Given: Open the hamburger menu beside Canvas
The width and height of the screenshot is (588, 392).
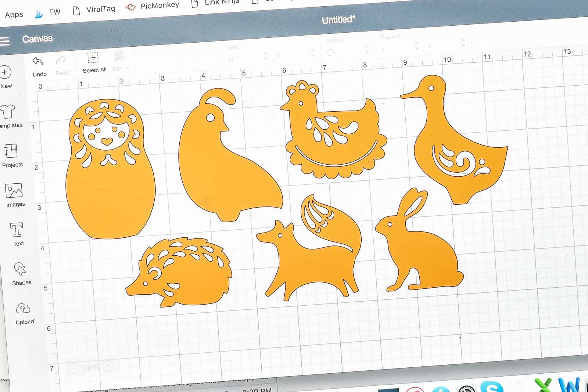Looking at the screenshot, I should pos(5,41).
